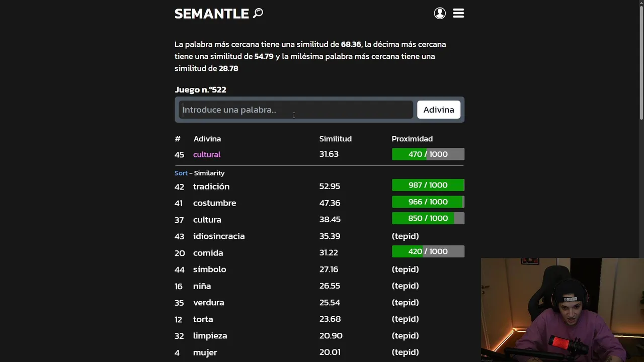Select the word 'idiosincracia' in the list
Screen dimensions: 644x362
pyautogui.click(x=219, y=236)
